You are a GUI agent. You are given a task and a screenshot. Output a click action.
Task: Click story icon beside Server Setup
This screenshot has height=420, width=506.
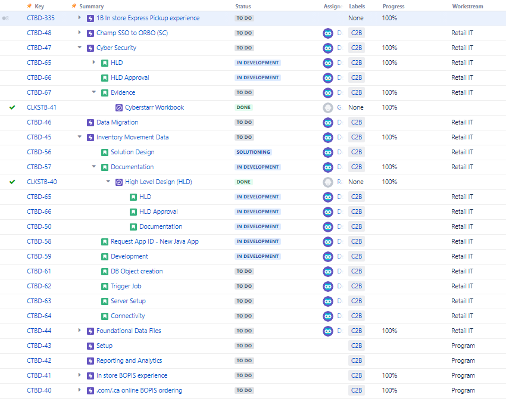click(x=105, y=301)
